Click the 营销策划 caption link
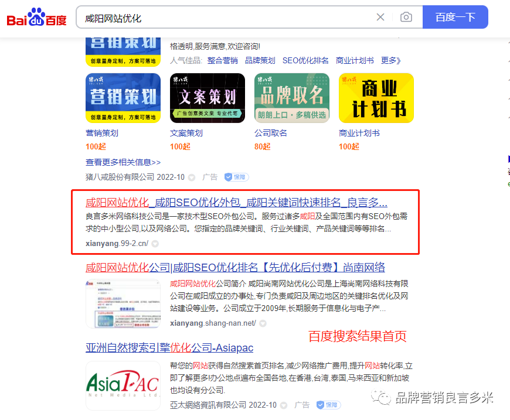Image resolution: width=510 pixels, height=420 pixels. click(x=102, y=133)
